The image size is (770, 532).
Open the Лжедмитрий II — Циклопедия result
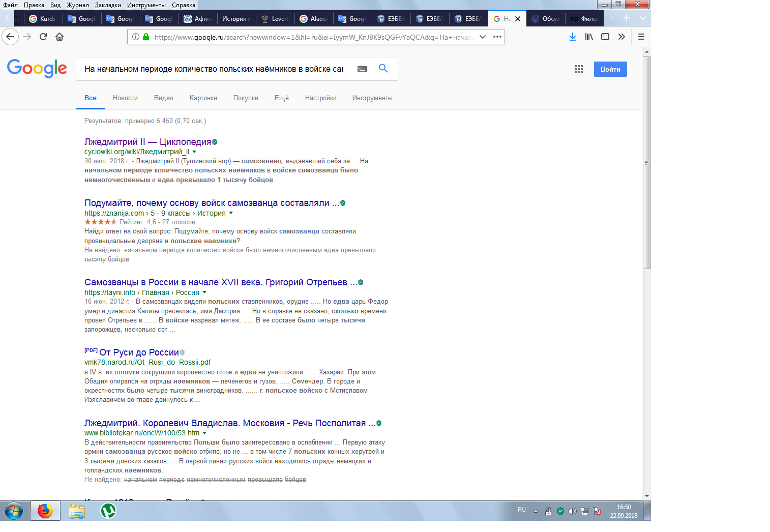[147, 142]
